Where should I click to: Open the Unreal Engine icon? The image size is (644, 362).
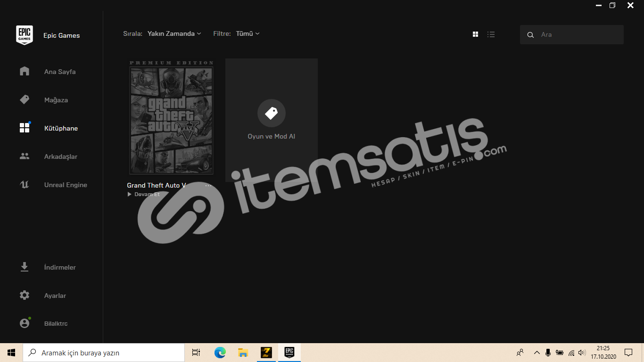25,184
